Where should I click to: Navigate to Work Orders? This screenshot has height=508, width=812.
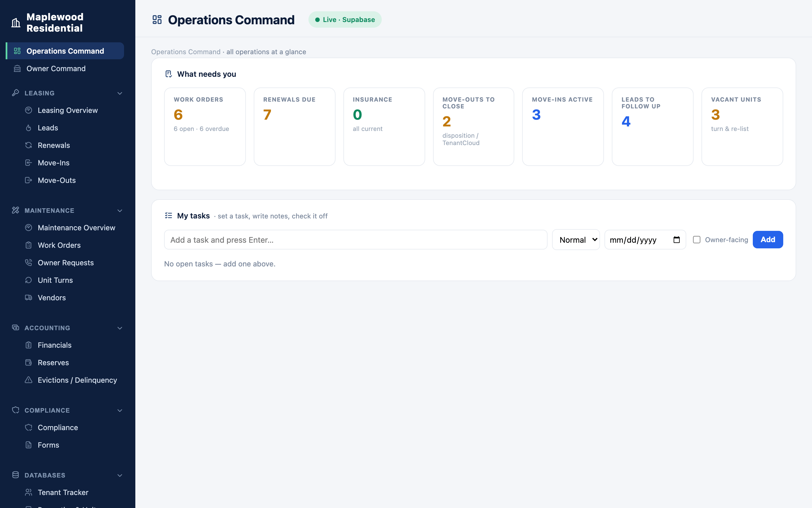70,245
